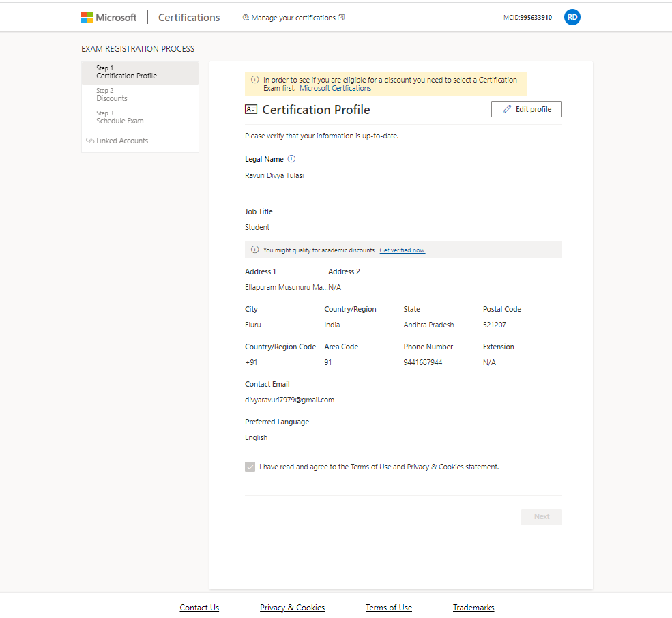Image resolution: width=672 pixels, height=618 pixels.
Task: Click the external link icon beside Manage your certifications
Action: click(x=341, y=18)
